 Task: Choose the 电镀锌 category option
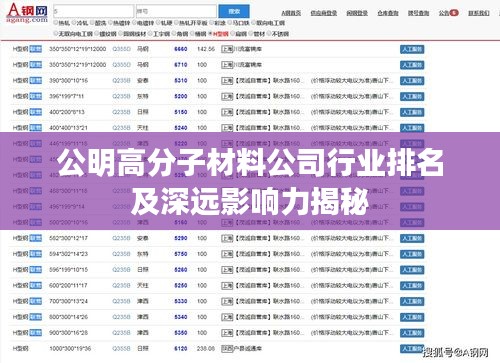pos(143,23)
